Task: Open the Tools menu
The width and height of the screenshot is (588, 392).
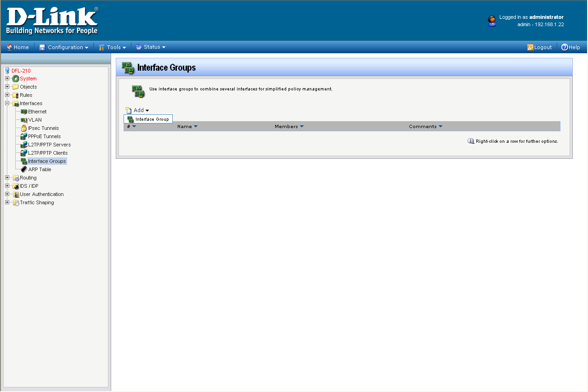Action: [116, 47]
